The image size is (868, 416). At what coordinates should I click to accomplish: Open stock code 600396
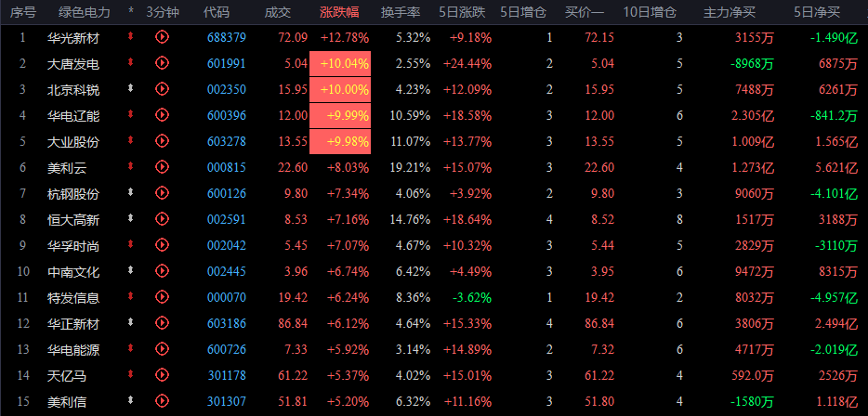tap(227, 115)
